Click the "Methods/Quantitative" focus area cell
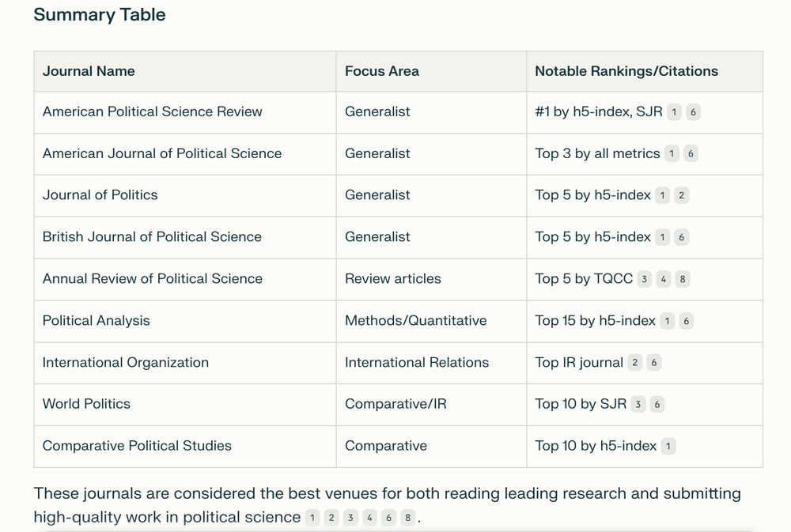This screenshot has width=791, height=532. pos(415,321)
